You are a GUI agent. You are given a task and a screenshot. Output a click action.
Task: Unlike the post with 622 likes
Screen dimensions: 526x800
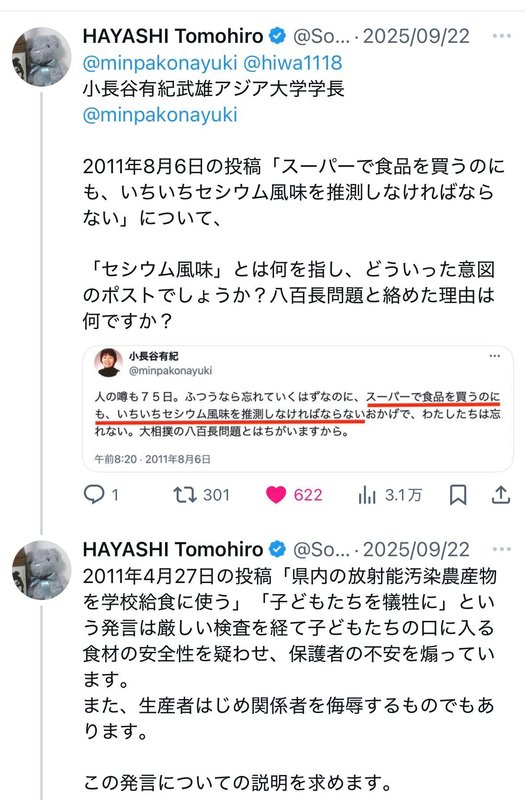pyautogui.click(x=276, y=494)
